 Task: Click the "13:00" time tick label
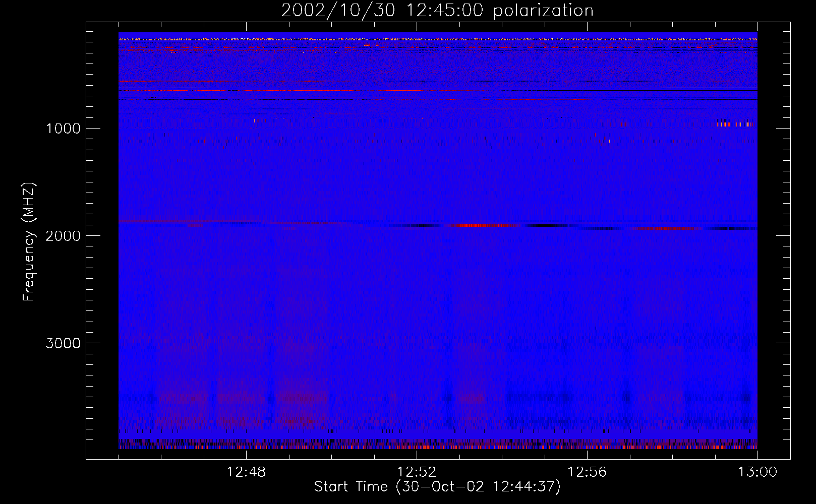coord(757,472)
